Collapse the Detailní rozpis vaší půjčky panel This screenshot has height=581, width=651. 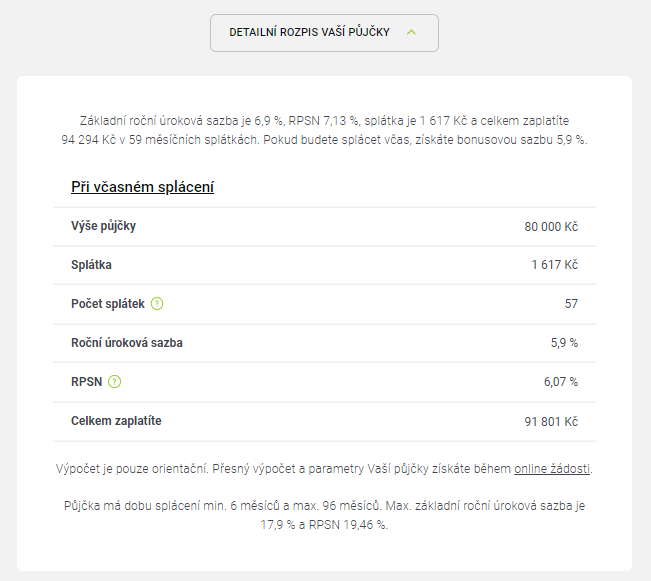pyautogui.click(x=324, y=33)
